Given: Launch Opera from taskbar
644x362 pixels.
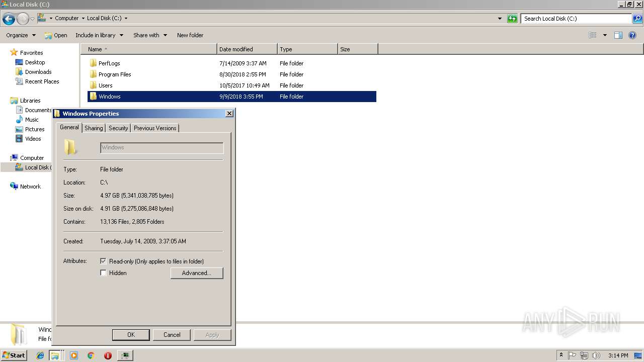Looking at the screenshot, I should pyautogui.click(x=108, y=355).
